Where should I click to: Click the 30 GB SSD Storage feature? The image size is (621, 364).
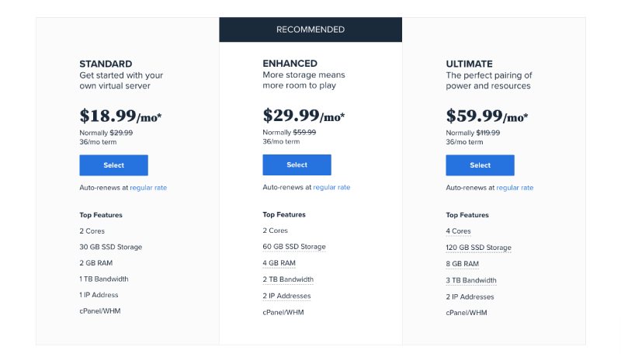111,247
